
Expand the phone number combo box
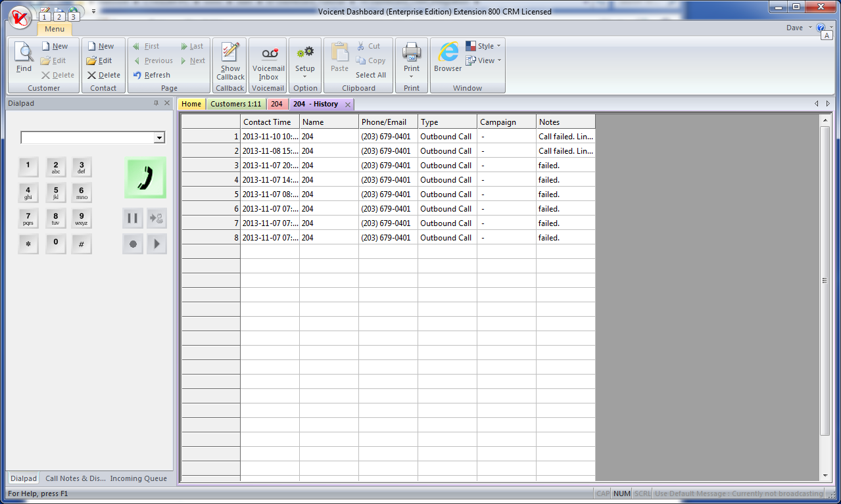tap(158, 138)
